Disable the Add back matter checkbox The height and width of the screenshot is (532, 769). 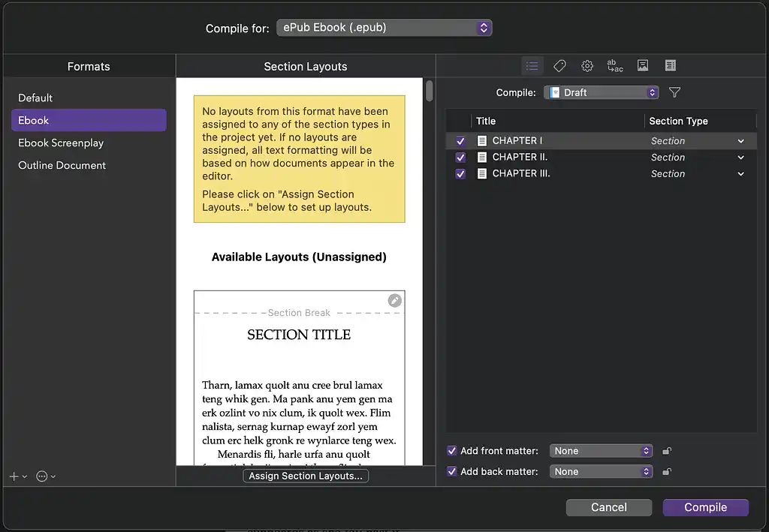tap(451, 471)
